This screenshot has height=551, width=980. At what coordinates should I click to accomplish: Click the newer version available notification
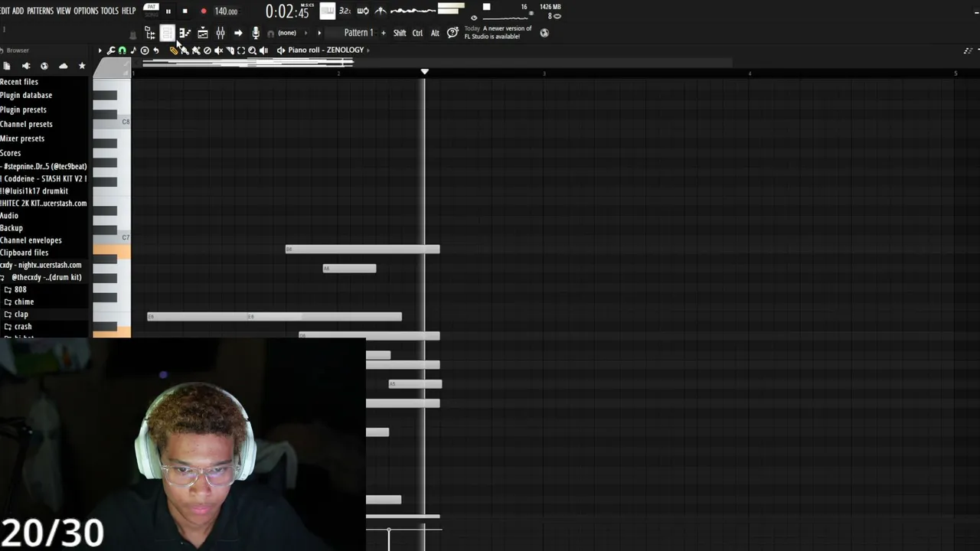pyautogui.click(x=498, y=33)
